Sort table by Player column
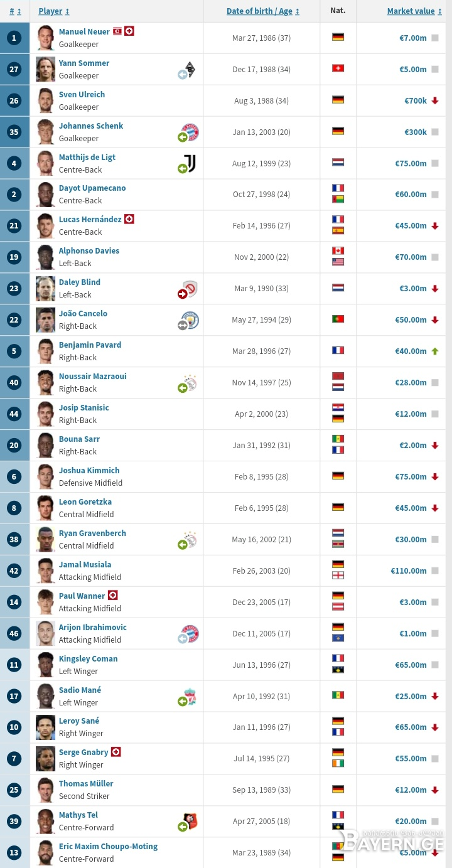452x868 pixels. click(x=54, y=11)
